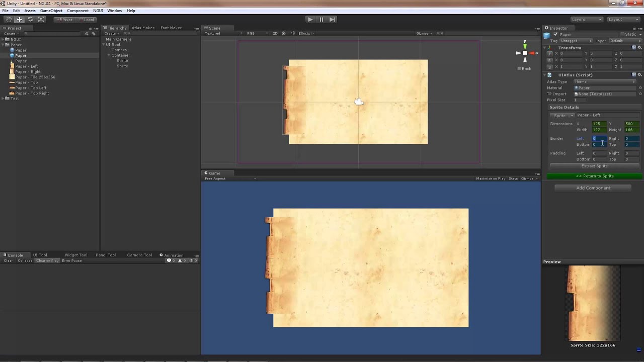
Task: Click the Return to Sprite button
Action: (x=595, y=176)
